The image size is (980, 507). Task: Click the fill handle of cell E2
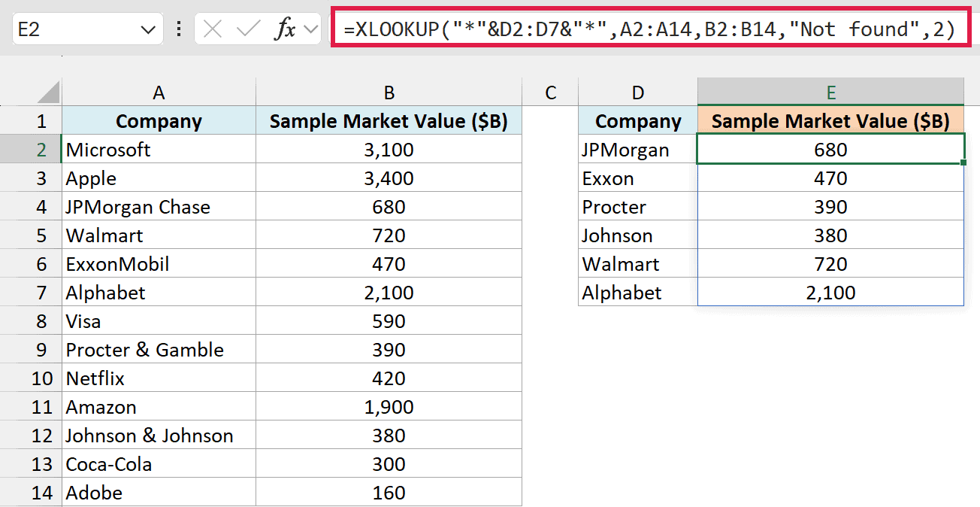pyautogui.click(x=964, y=162)
